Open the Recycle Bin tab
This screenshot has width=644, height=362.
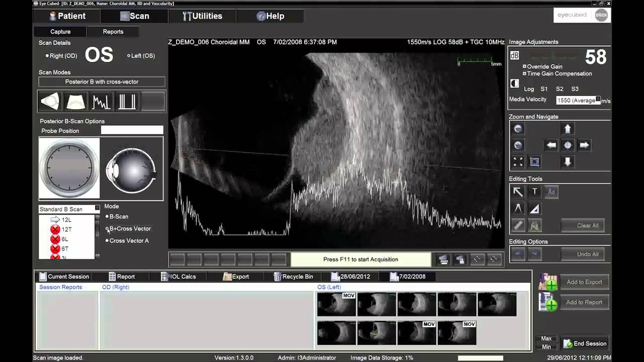point(293,277)
